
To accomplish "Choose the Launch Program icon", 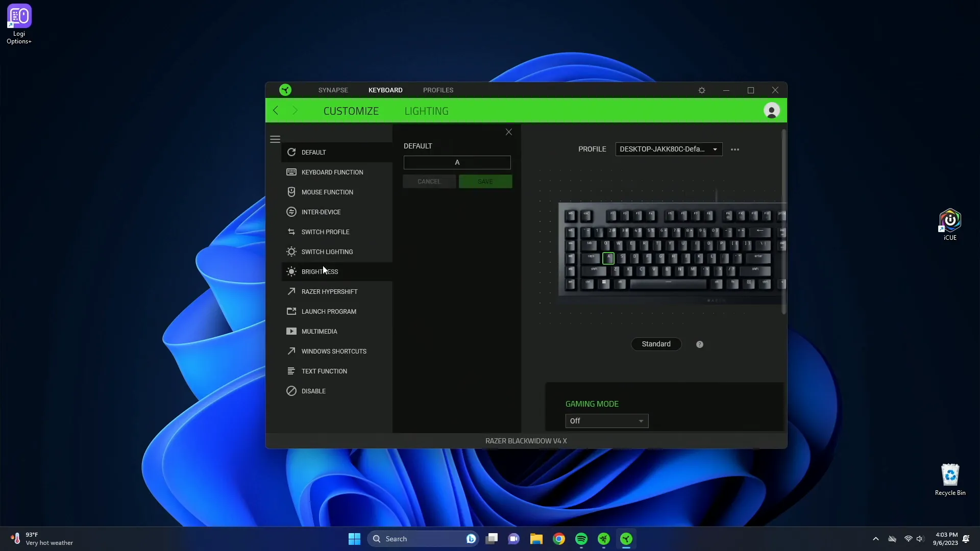I will click(x=291, y=311).
